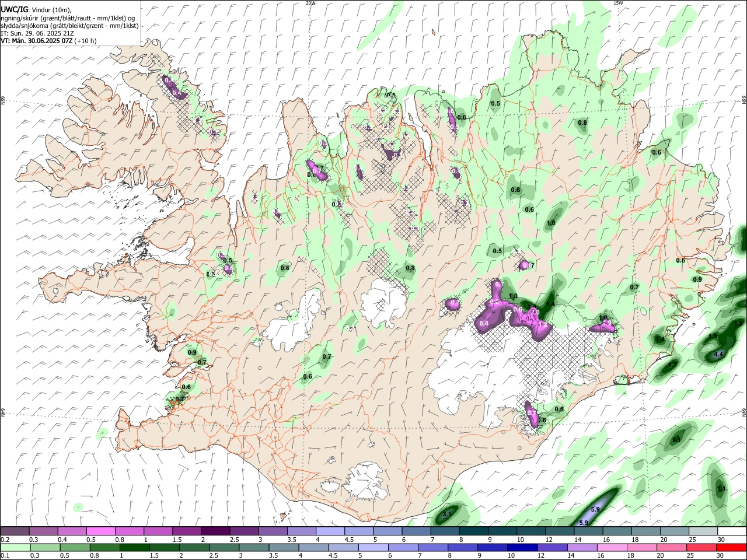Click the 1.3 value above the 4.4 cell
This screenshot has height=560, width=747.
(713, 337)
